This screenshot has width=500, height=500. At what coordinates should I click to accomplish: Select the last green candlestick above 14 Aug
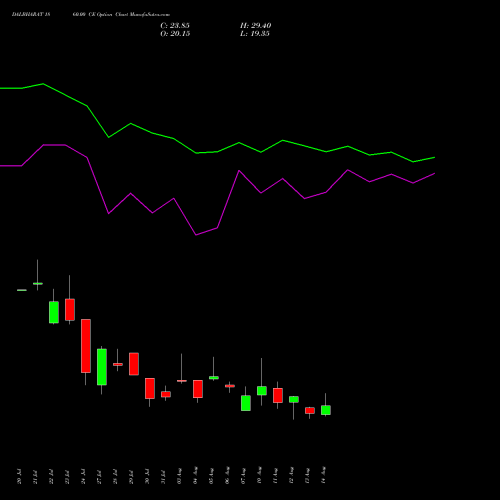pos(326,410)
